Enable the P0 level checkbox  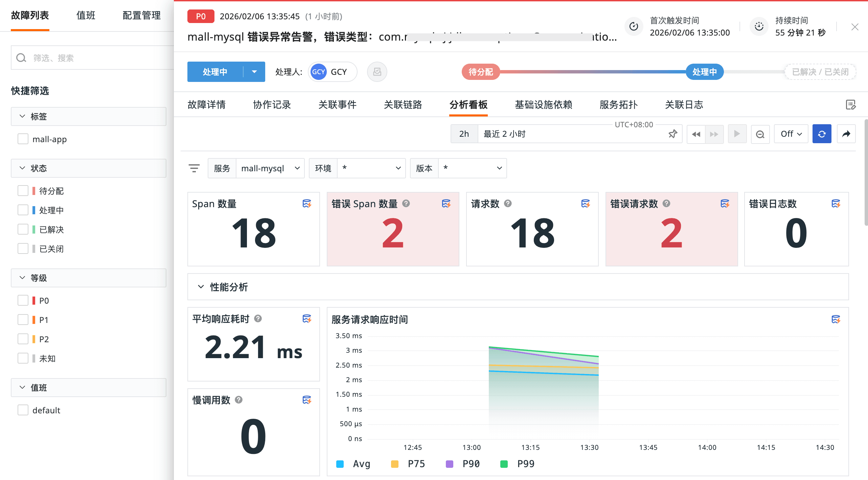[23, 301]
